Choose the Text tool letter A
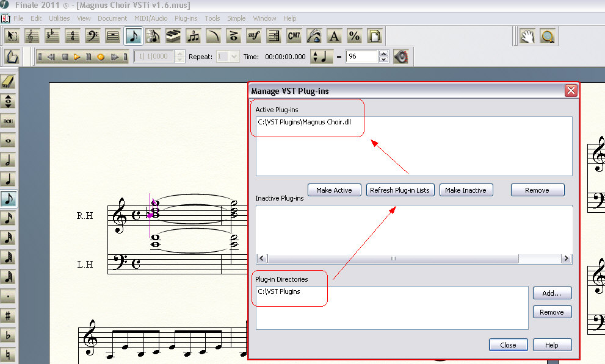 coord(334,36)
